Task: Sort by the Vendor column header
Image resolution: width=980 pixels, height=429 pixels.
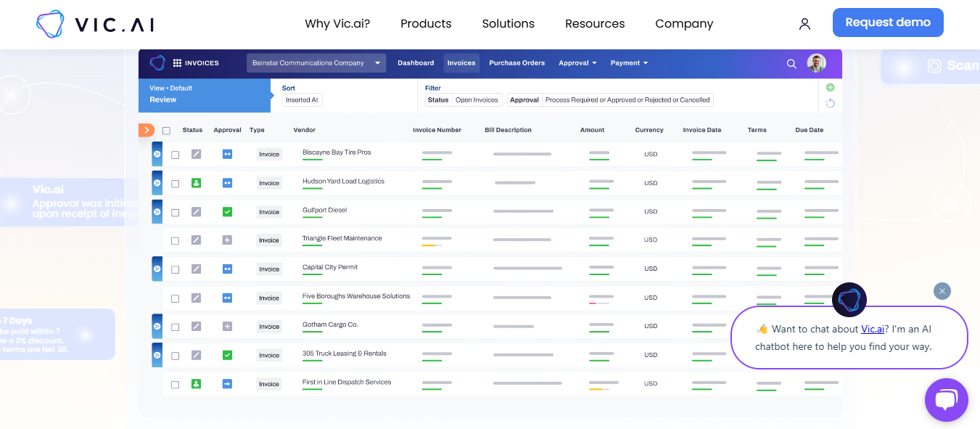Action: tap(305, 130)
